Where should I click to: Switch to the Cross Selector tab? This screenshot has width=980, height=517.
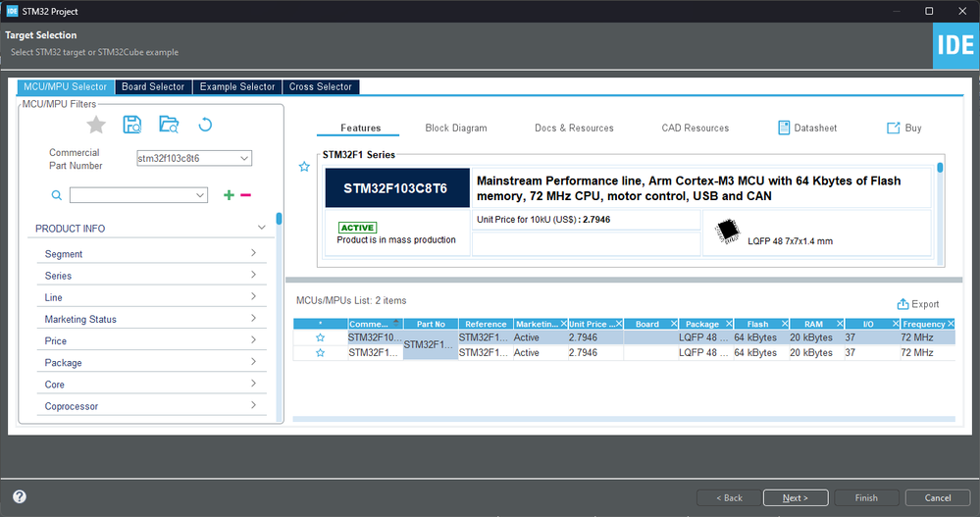pyautogui.click(x=321, y=87)
